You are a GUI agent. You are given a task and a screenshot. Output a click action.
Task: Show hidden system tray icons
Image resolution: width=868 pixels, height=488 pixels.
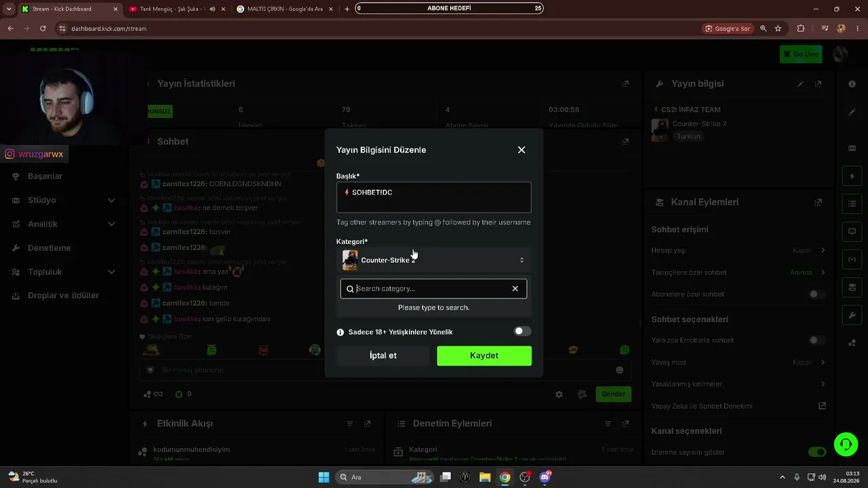782,477
